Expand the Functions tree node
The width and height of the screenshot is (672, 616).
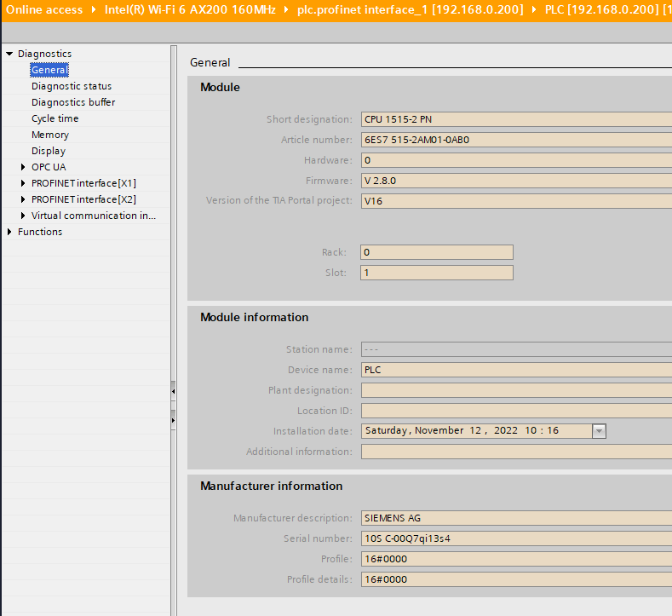coord(9,232)
